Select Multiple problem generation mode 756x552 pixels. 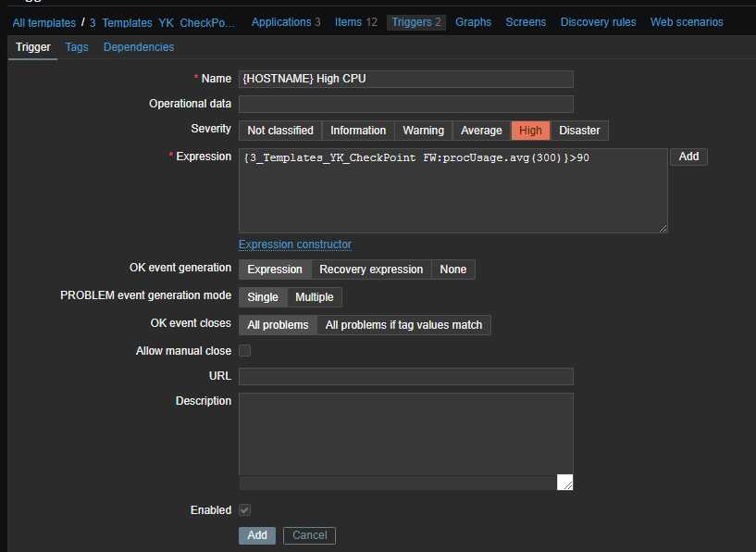[315, 297]
